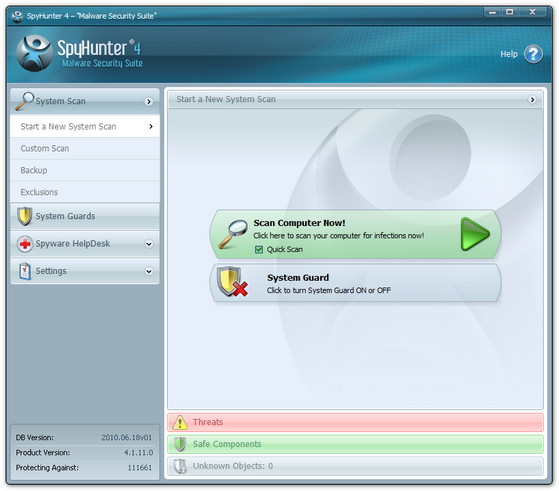
Task: Click the Unknown Objects grey shield icon
Action: coord(180,466)
